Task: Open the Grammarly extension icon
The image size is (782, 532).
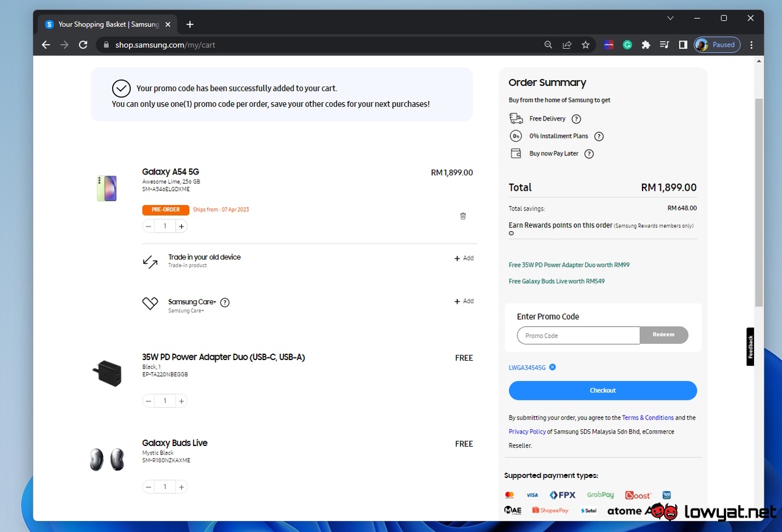Action: point(628,45)
